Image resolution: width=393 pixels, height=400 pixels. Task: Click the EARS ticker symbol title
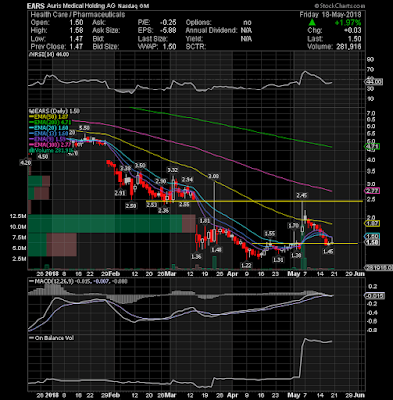tap(35, 6)
